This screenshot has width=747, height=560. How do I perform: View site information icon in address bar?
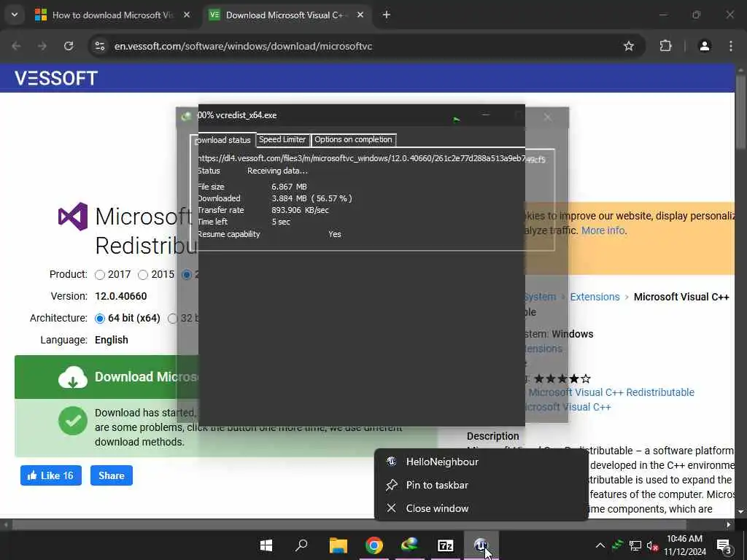point(100,46)
